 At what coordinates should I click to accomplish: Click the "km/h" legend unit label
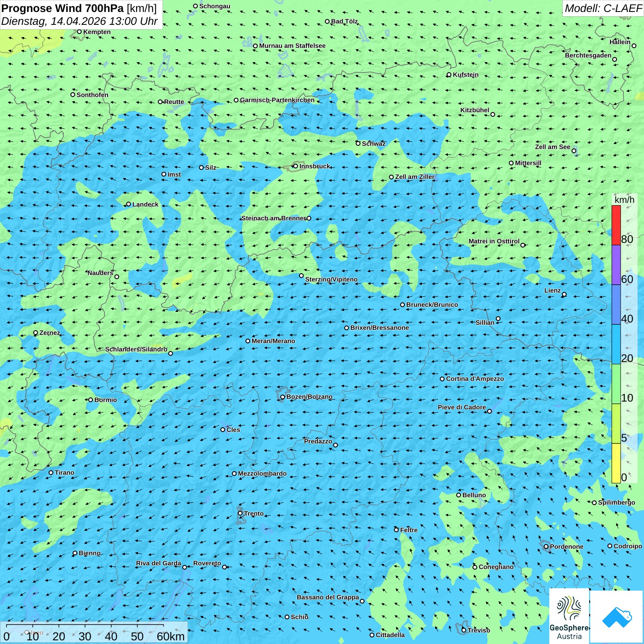[625, 200]
